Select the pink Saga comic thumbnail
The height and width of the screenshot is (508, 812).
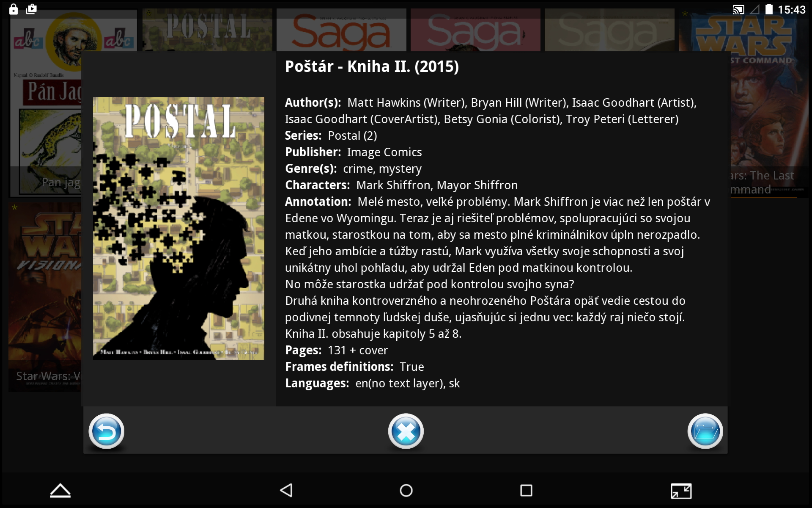point(475,30)
